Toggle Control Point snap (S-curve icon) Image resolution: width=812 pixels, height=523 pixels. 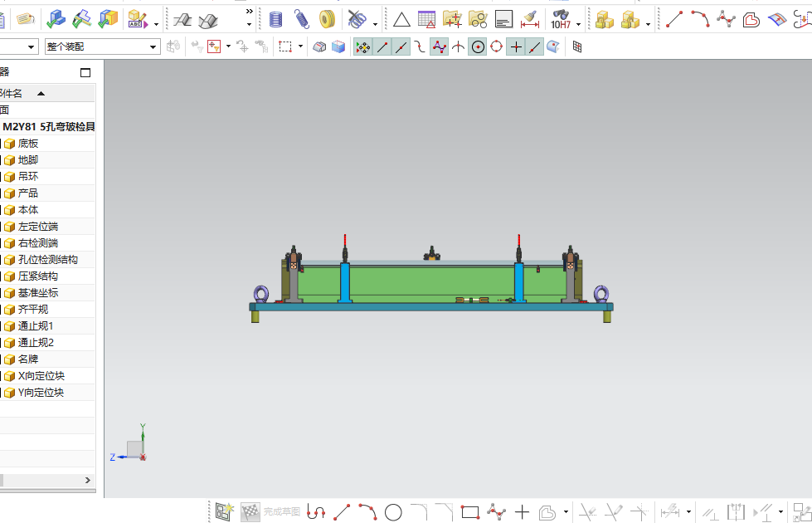tap(420, 47)
